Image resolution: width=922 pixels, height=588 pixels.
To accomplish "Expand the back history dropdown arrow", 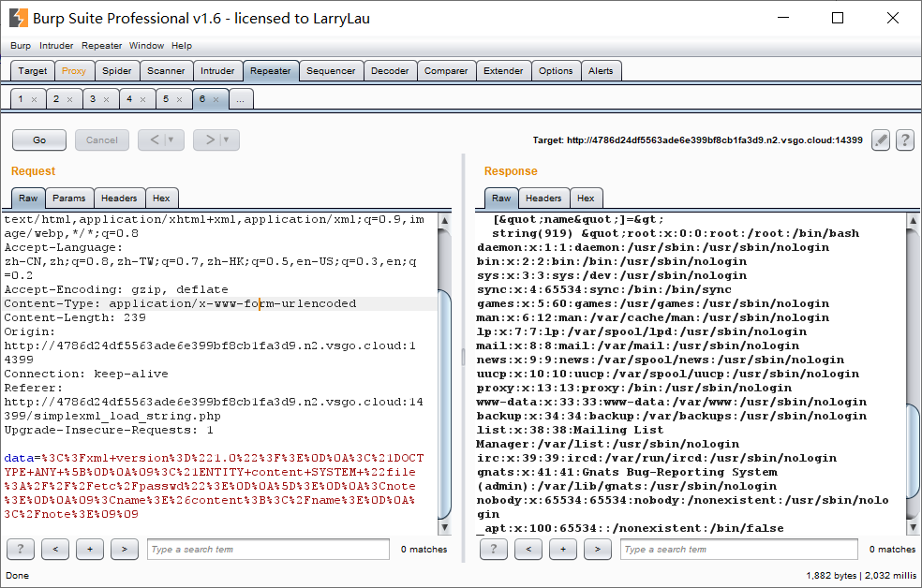I will pyautogui.click(x=171, y=140).
